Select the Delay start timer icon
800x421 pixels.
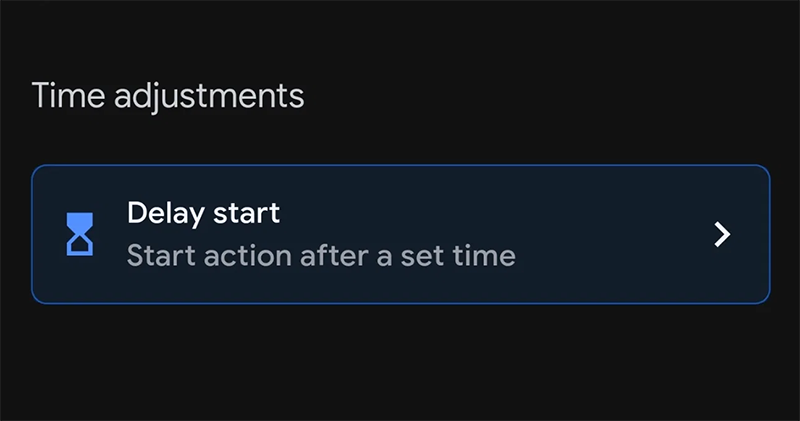(80, 234)
